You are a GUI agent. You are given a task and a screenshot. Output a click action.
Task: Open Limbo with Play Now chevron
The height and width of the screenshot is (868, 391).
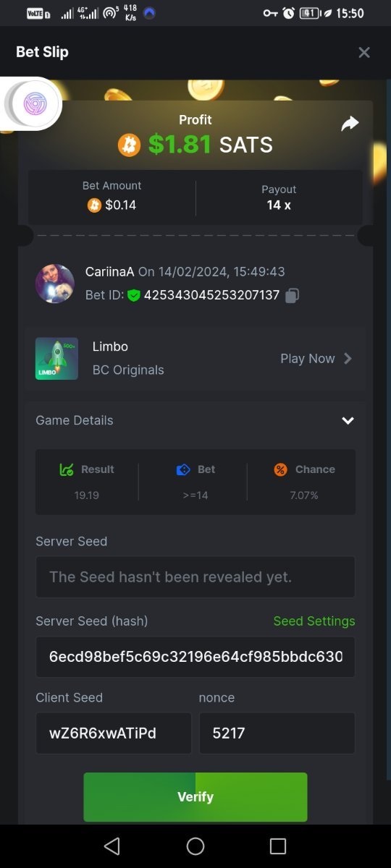(348, 358)
